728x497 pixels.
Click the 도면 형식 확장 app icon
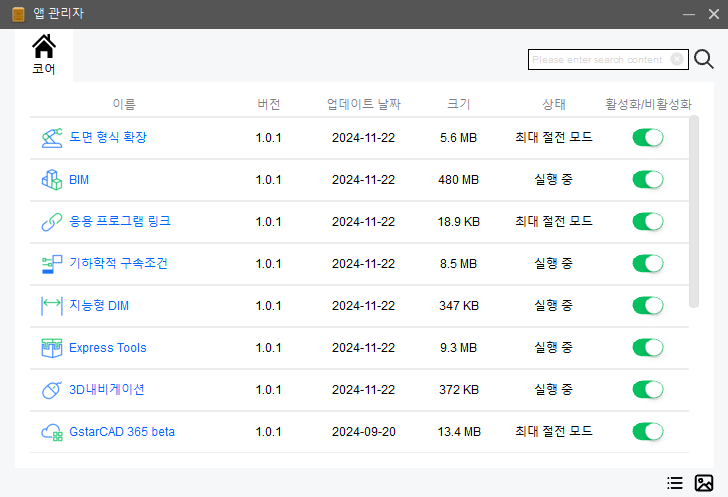coord(52,138)
